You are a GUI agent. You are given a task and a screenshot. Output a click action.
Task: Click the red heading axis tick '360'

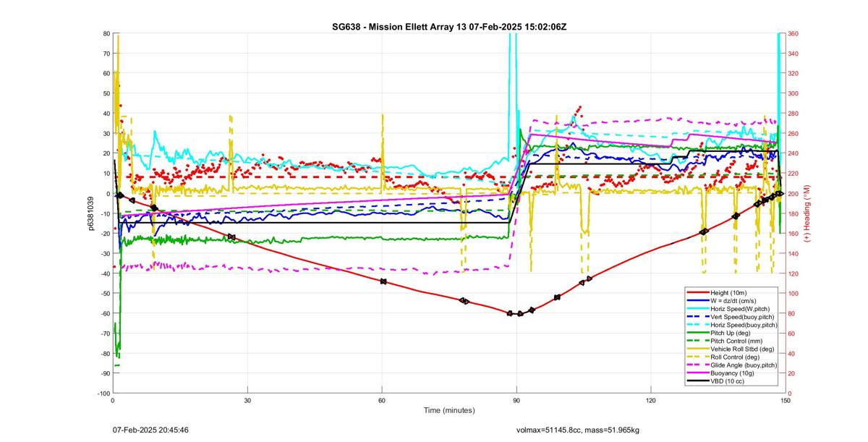click(x=794, y=34)
